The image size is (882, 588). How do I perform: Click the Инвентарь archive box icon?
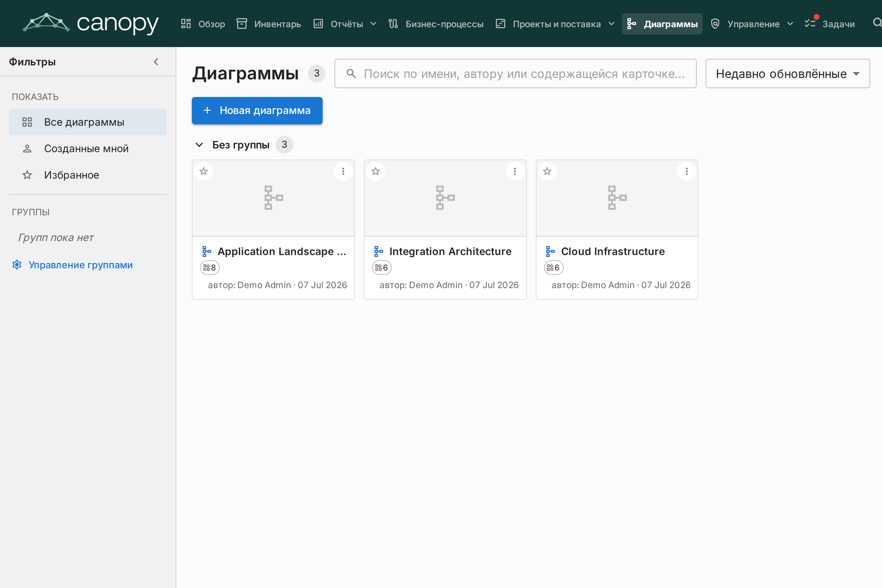pyautogui.click(x=242, y=24)
